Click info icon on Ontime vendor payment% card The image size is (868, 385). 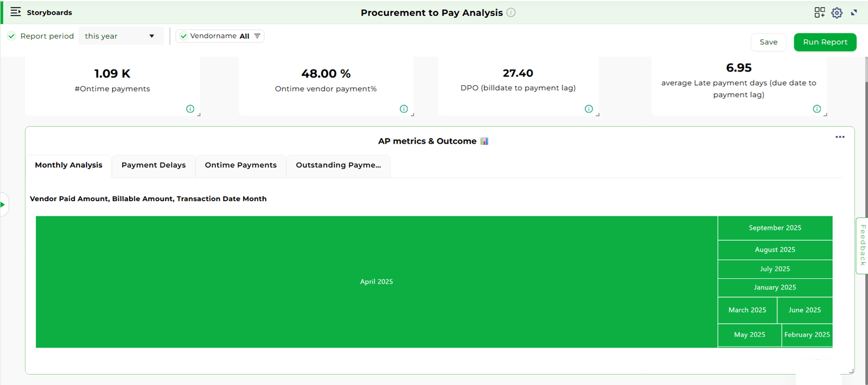[403, 109]
